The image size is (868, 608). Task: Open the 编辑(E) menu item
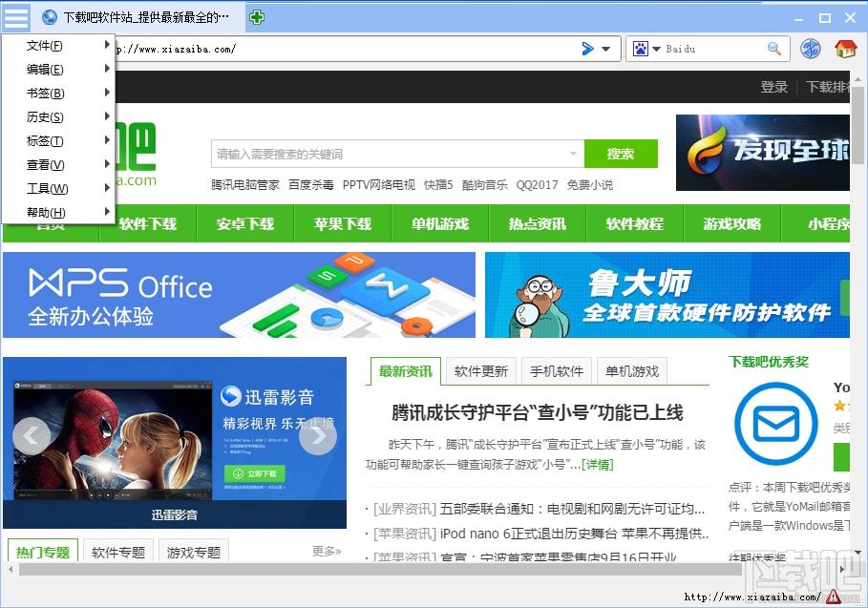pos(58,69)
